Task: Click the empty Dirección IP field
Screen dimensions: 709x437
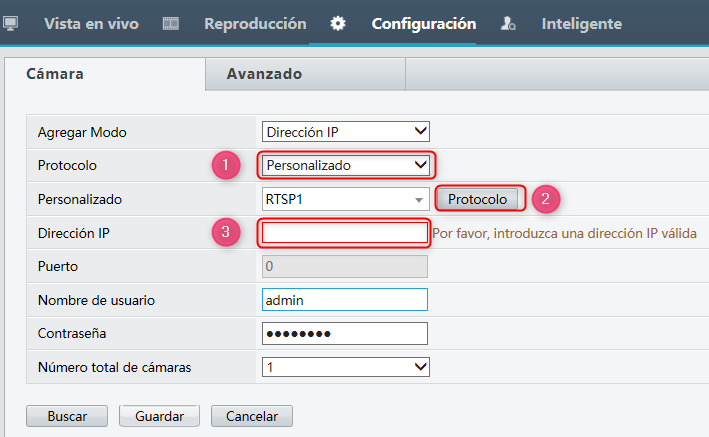Action: coord(345,233)
